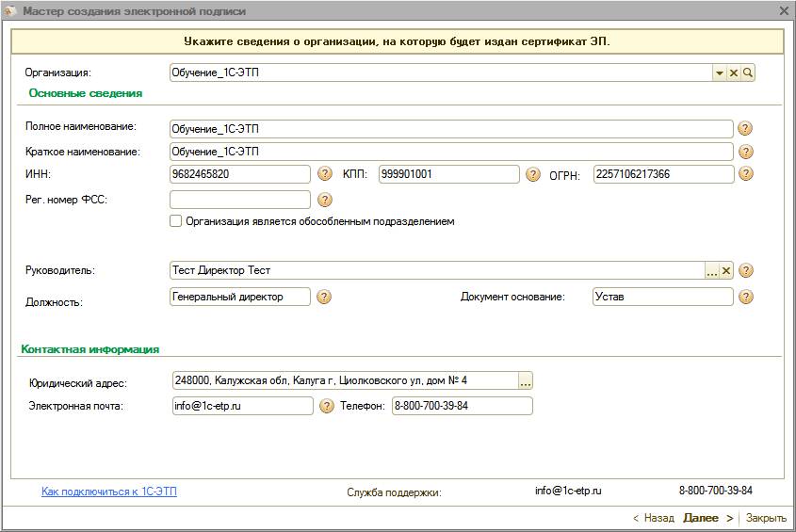The height and width of the screenshot is (532, 796).
Task: Expand the Организация dropdown list
Action: (719, 73)
